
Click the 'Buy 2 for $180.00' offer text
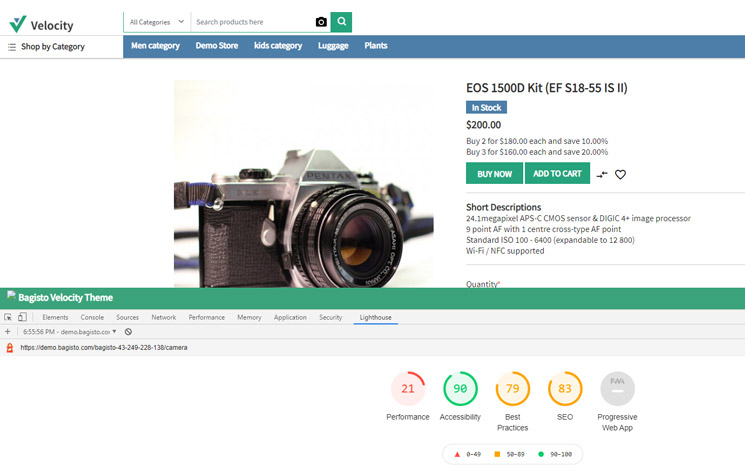coord(537,141)
